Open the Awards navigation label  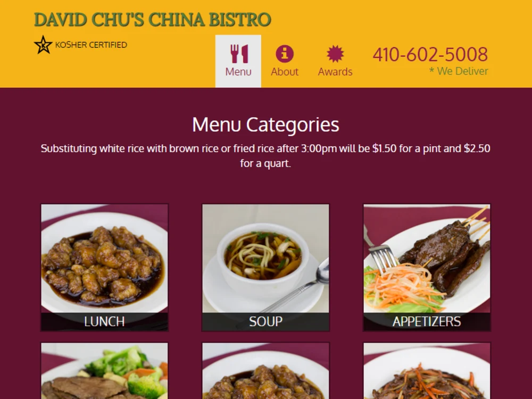coord(335,72)
